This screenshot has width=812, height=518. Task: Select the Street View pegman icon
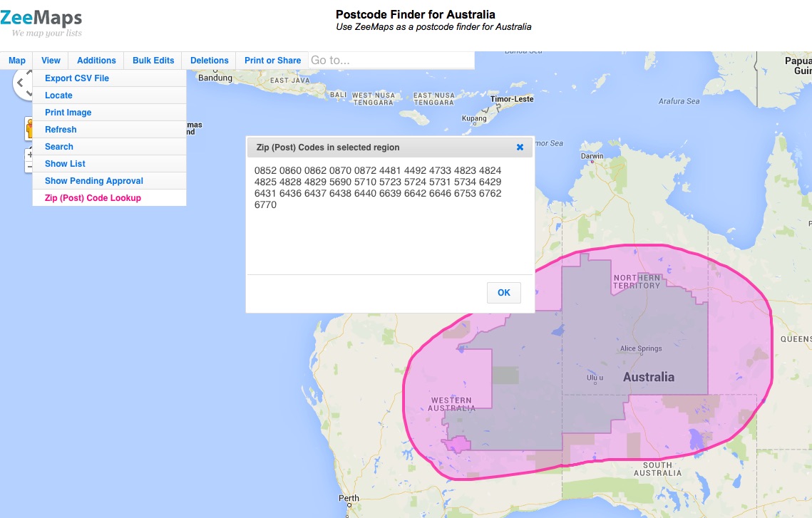[x=30, y=127]
